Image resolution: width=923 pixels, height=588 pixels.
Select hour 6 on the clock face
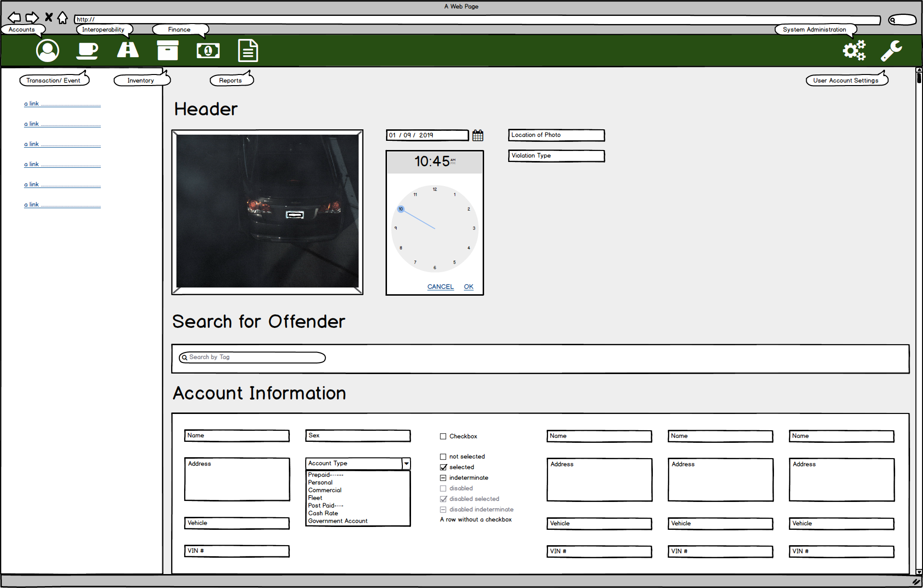(435, 268)
